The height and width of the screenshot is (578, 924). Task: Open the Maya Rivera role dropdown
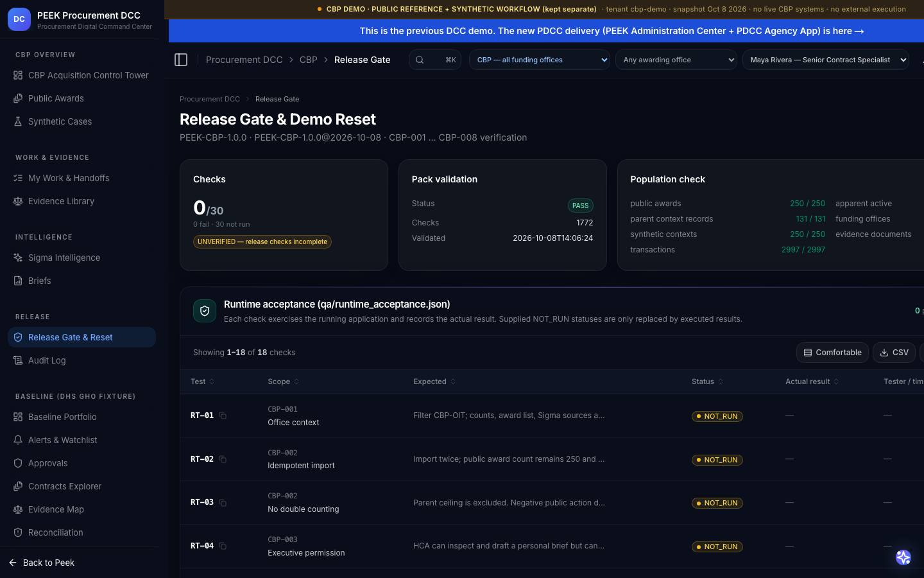826,60
